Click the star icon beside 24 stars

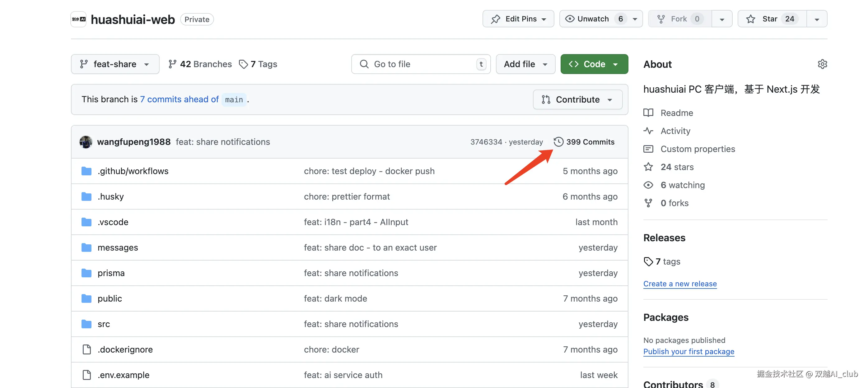tap(648, 167)
